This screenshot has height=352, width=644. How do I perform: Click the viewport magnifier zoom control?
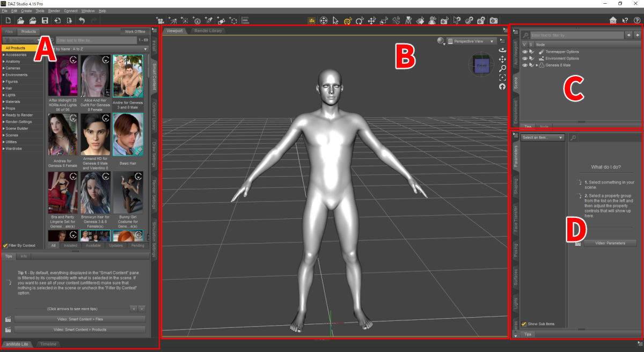coord(502,68)
